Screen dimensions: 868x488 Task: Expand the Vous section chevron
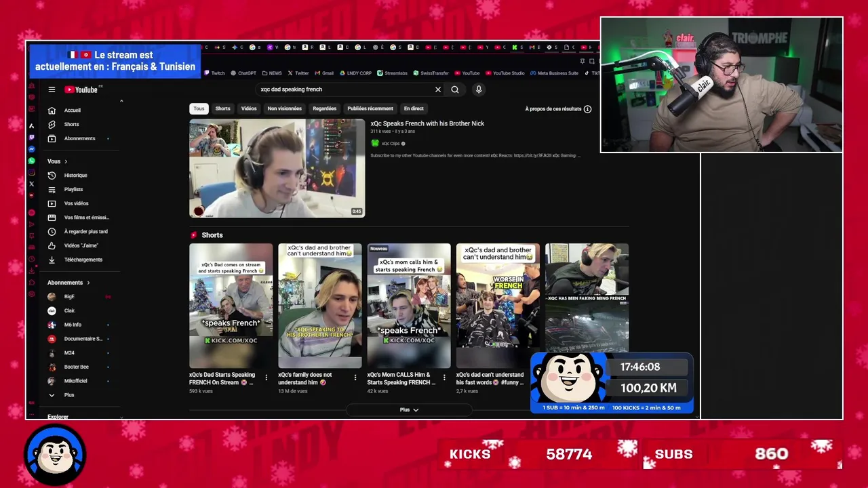[x=66, y=162]
